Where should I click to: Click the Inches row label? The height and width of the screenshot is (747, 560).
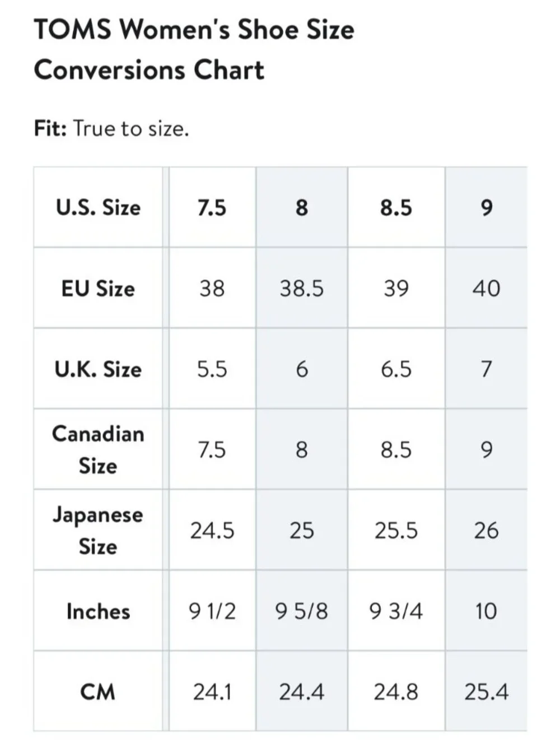click(x=98, y=611)
